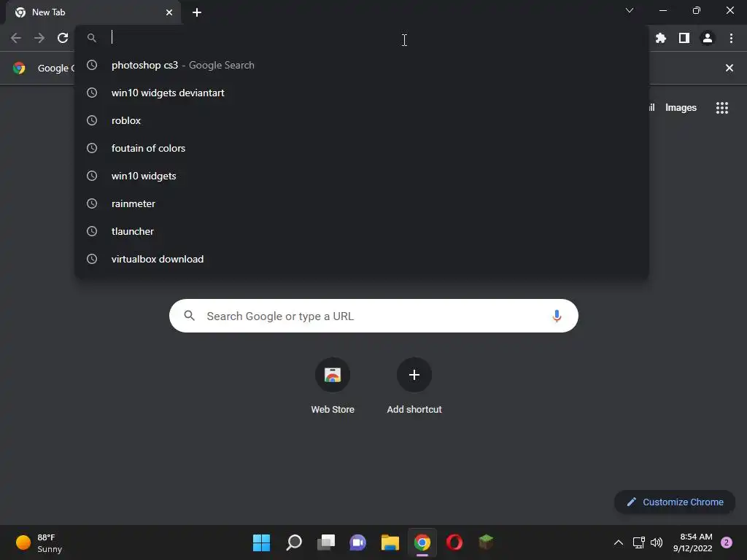Open the clock showing 8:54 AM
This screenshot has height=560, width=747.
point(693,542)
